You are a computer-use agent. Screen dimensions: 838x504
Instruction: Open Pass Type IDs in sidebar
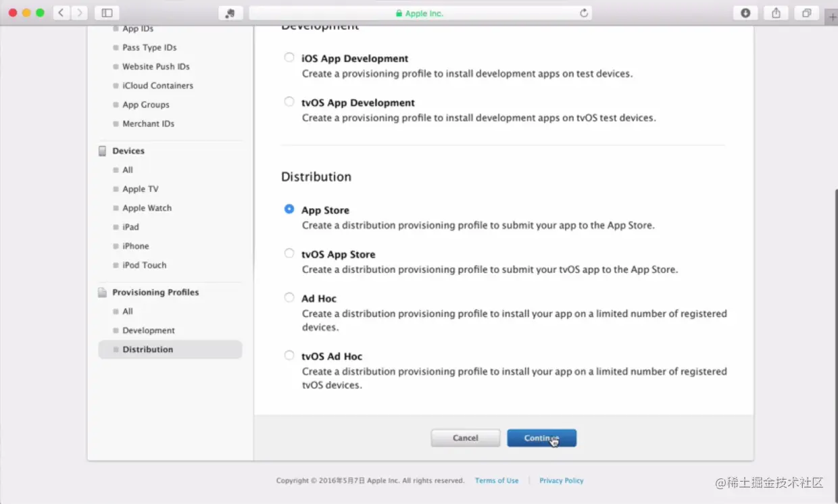(x=149, y=47)
